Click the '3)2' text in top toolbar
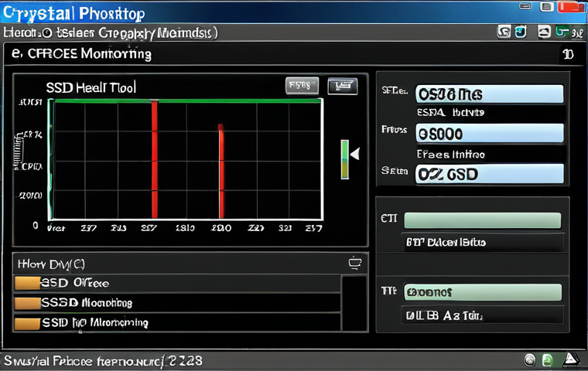The image size is (588, 371). click(576, 34)
